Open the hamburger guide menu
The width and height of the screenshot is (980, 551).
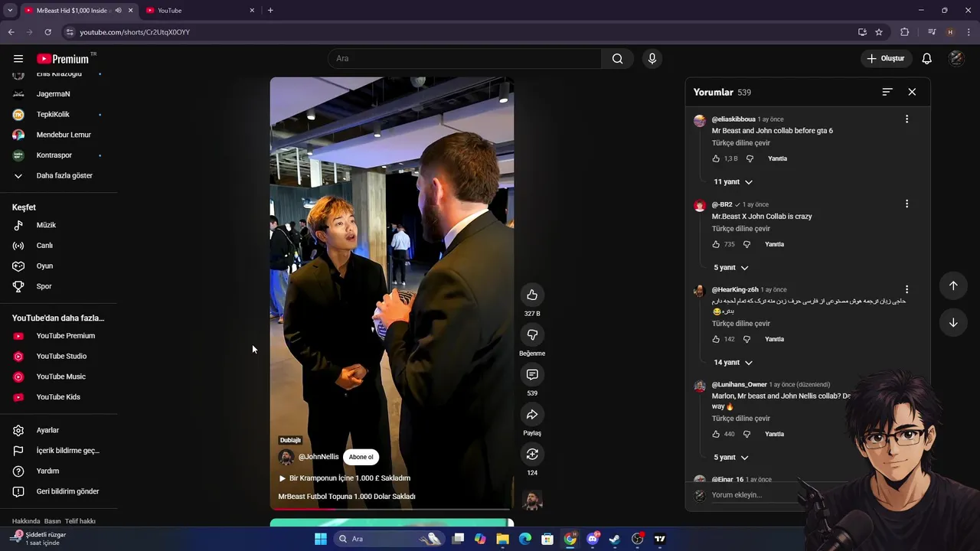coord(18,59)
